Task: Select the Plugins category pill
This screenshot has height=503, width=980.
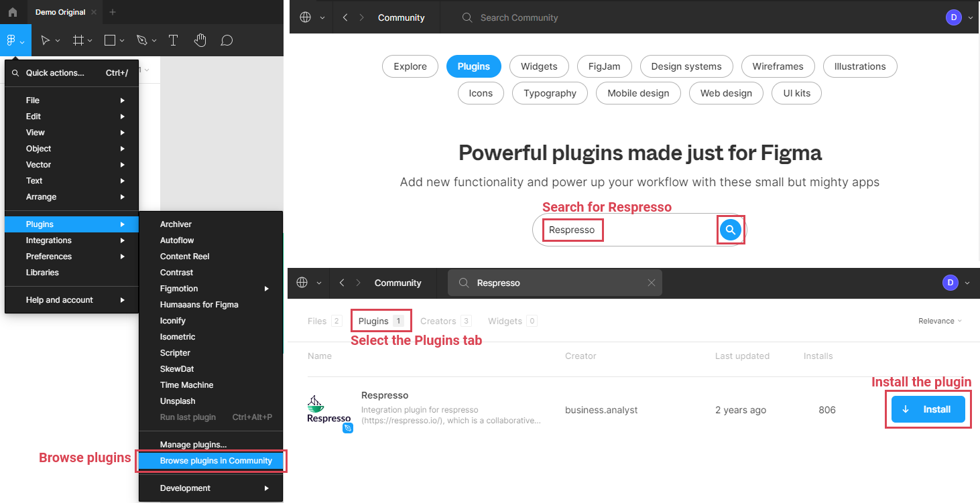Action: click(474, 66)
